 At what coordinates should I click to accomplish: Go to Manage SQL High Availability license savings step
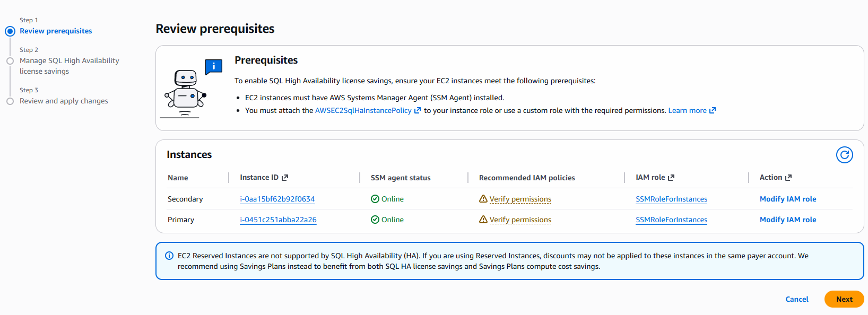(x=69, y=66)
